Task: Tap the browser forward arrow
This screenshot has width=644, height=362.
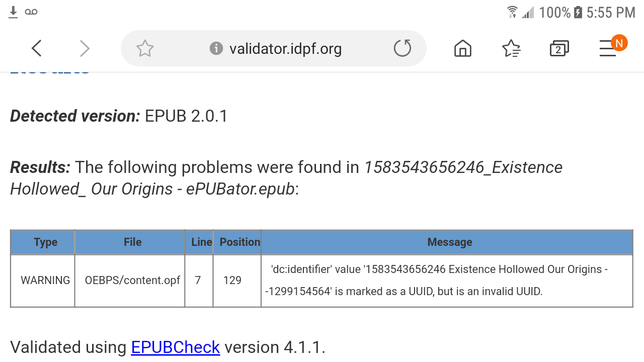Action: (85, 48)
